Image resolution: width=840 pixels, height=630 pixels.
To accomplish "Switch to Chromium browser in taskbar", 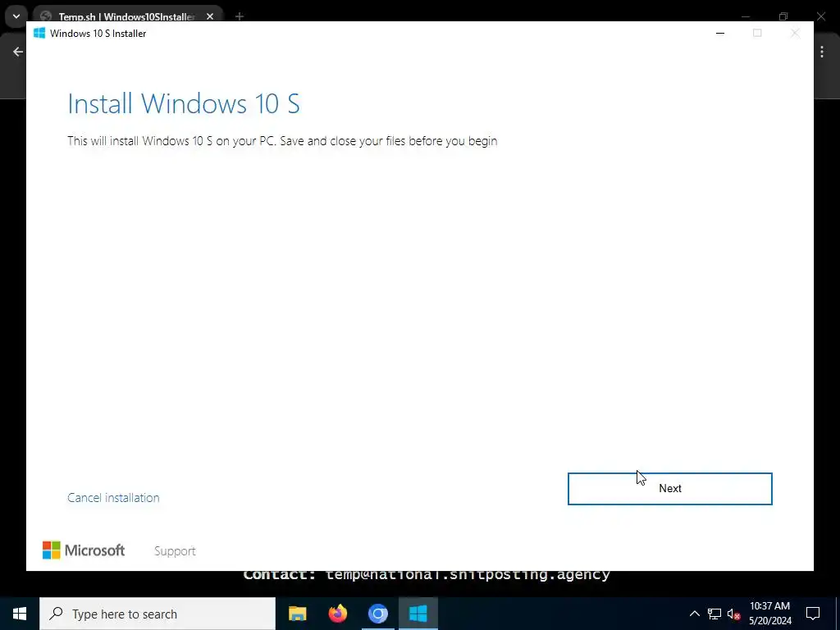I will [x=377, y=614].
